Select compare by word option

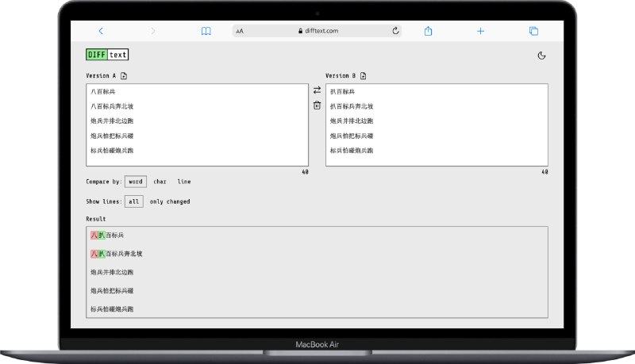136,182
